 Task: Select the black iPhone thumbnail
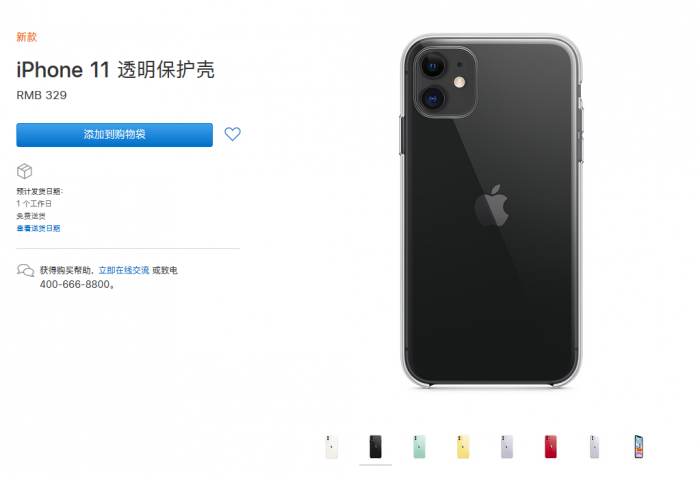pyautogui.click(x=375, y=446)
